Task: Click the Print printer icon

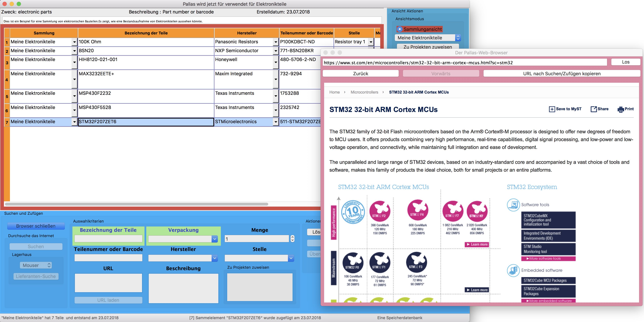Action: pyautogui.click(x=621, y=110)
